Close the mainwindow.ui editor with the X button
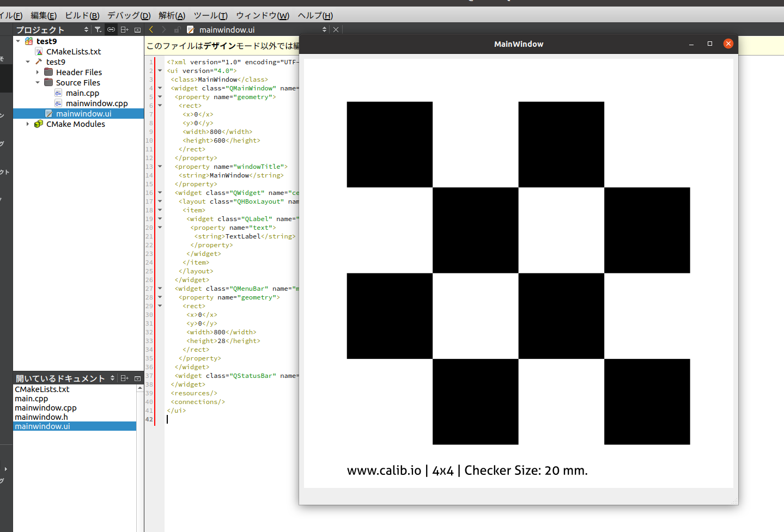This screenshot has height=532, width=784. tap(335, 29)
